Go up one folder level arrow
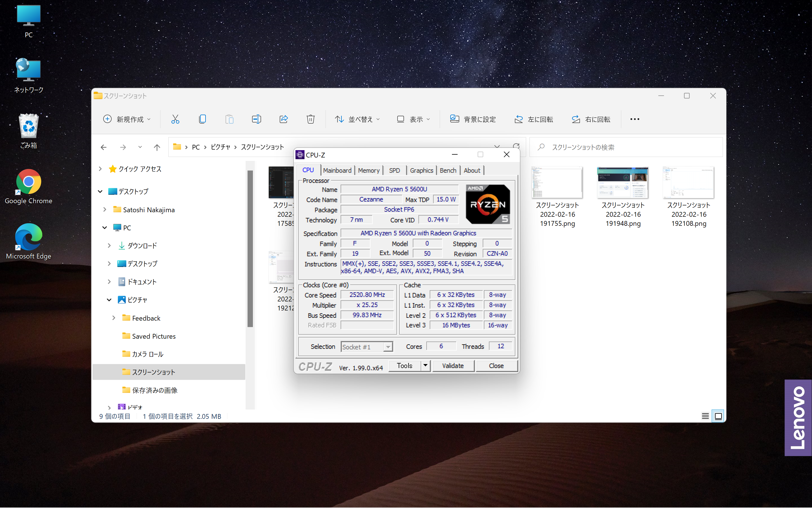The image size is (812, 508). 157,147
